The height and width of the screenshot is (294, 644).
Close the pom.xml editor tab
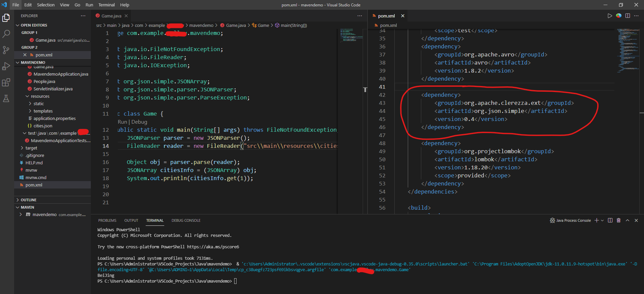403,16
